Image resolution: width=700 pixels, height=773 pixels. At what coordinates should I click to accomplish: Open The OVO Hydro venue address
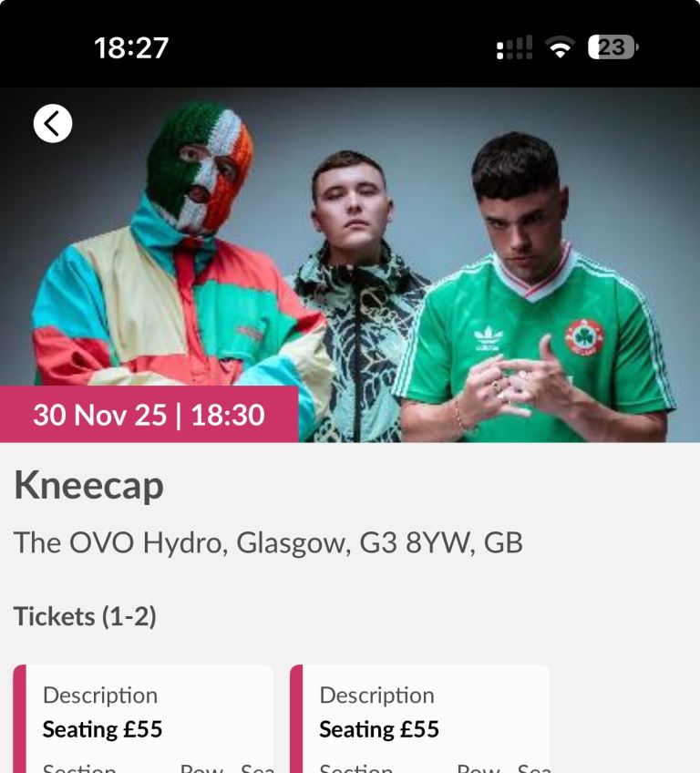[x=268, y=542]
